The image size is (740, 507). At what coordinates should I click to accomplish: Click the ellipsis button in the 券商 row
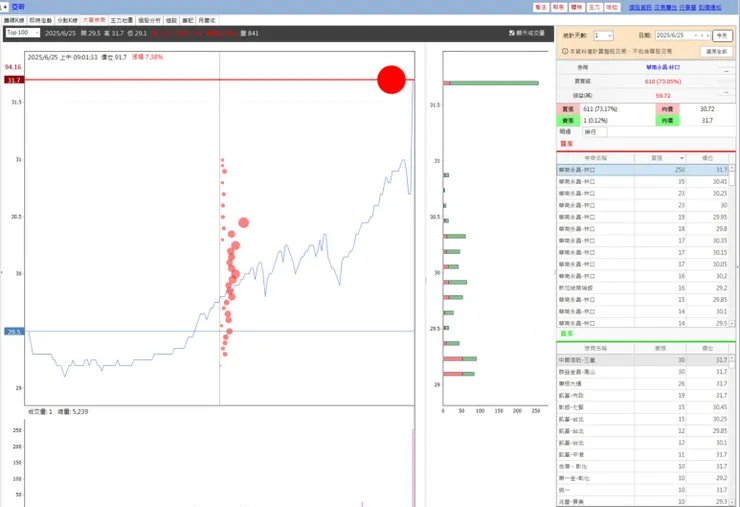point(726,70)
